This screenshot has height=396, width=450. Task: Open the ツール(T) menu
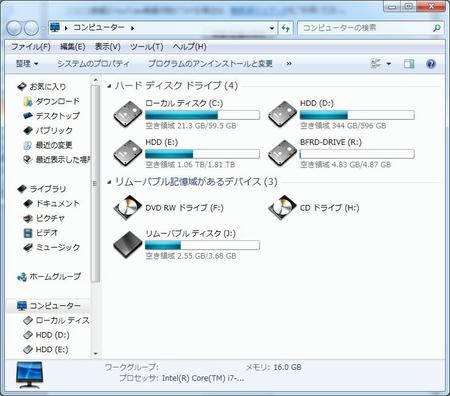pos(147,47)
